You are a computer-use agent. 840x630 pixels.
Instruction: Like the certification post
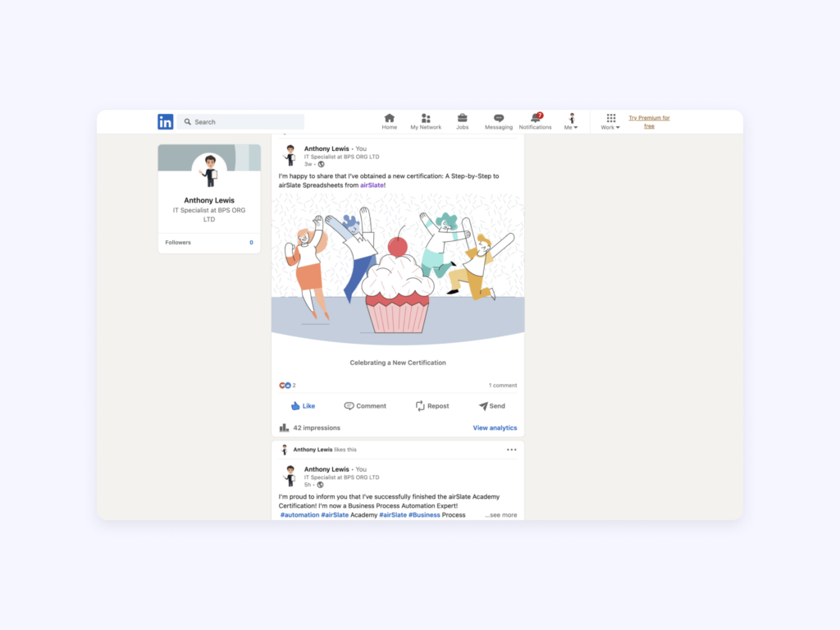(303, 406)
